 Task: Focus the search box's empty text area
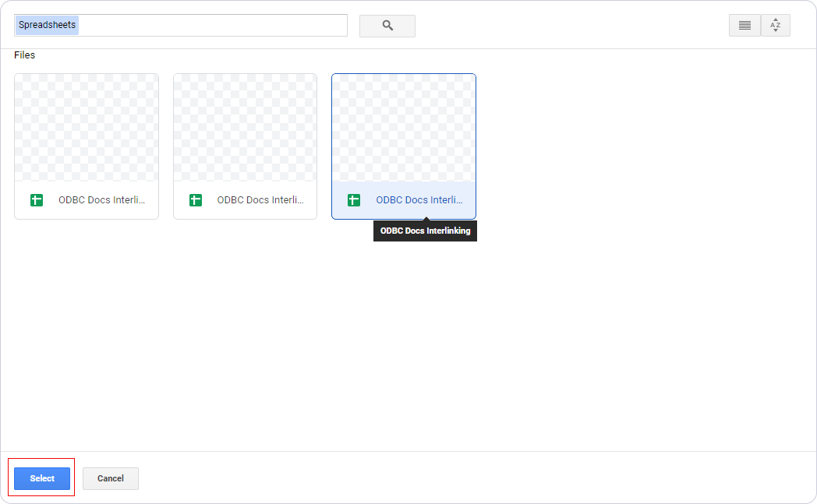tap(212, 25)
